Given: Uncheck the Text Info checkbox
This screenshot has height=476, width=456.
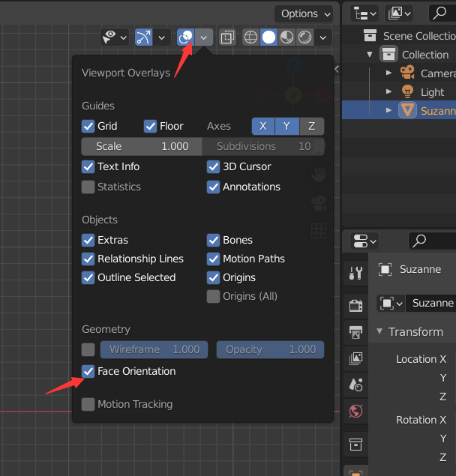Looking at the screenshot, I should click(x=88, y=166).
